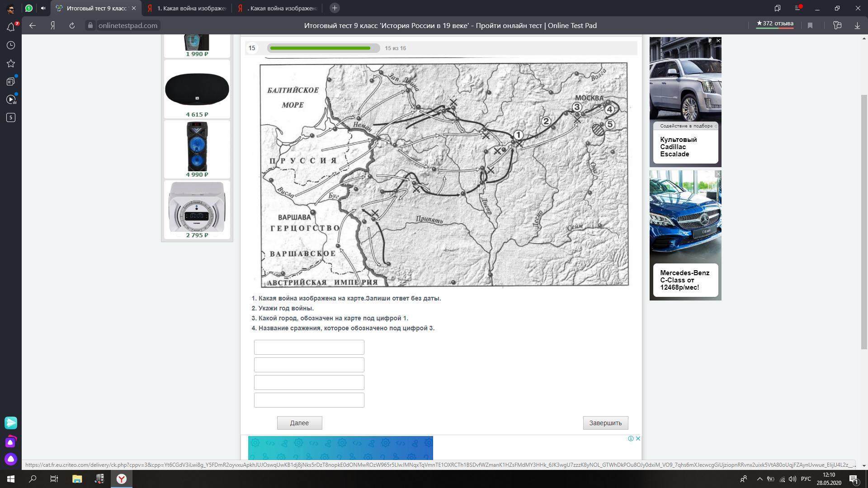Open the sidebar icon showing number 5
Viewport: 868px width, 488px height.
click(11, 117)
